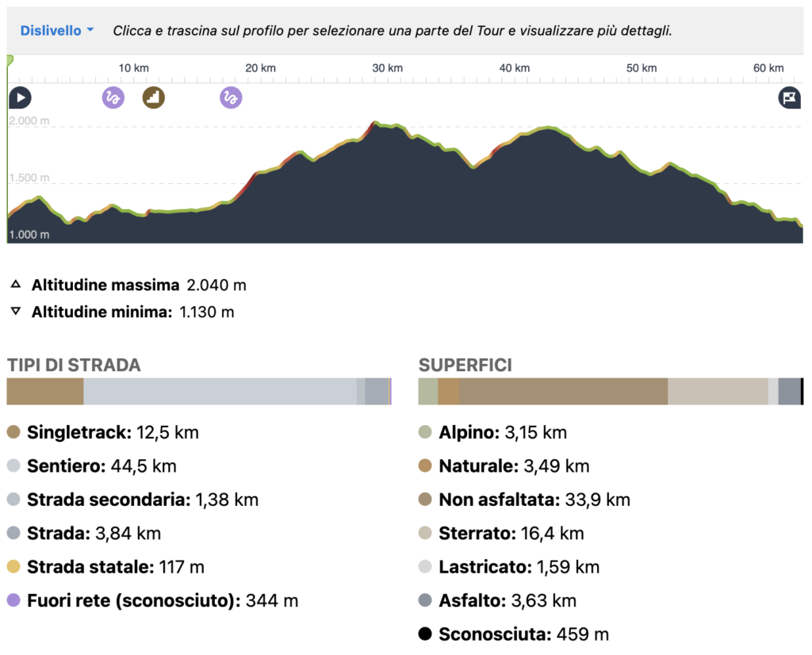Click the Fuori rete purple legend dot
This screenshot has width=812, height=655.
point(13,600)
